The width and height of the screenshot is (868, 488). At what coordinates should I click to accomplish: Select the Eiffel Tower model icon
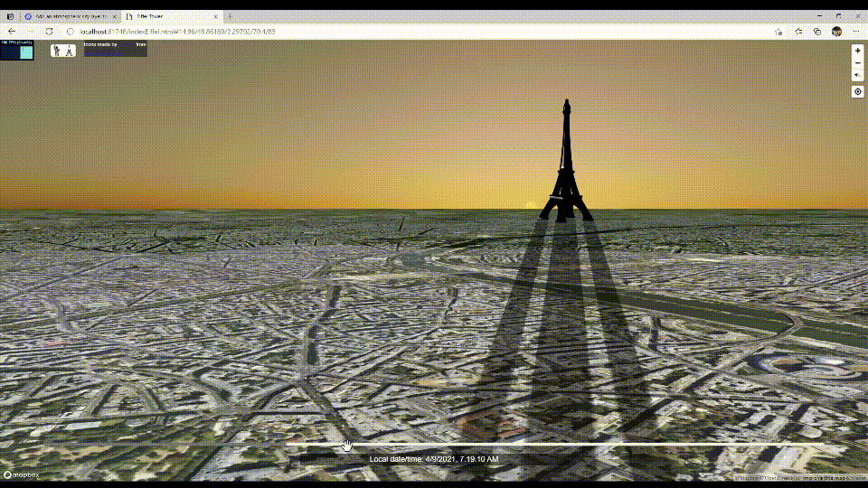coord(69,51)
